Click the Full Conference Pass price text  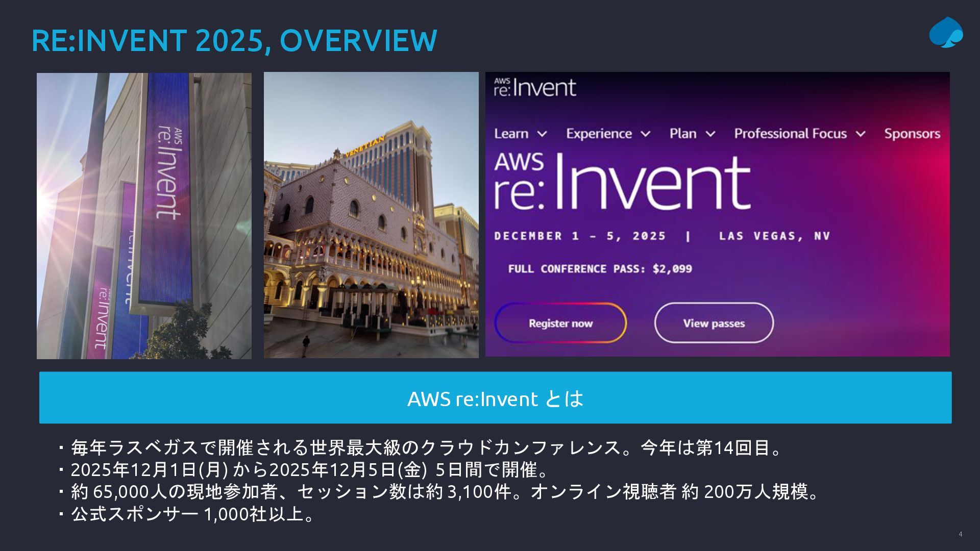tap(600, 269)
